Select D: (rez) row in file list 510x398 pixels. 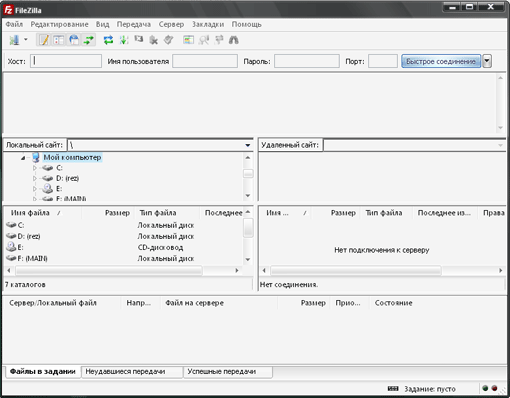(124, 236)
